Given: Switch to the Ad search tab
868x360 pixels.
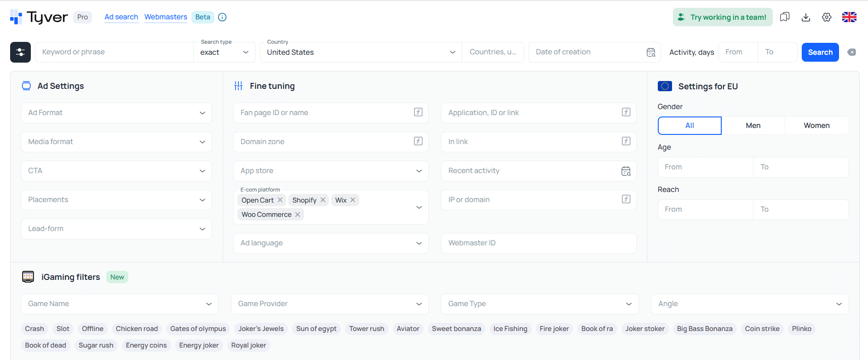Looking at the screenshot, I should (x=121, y=17).
